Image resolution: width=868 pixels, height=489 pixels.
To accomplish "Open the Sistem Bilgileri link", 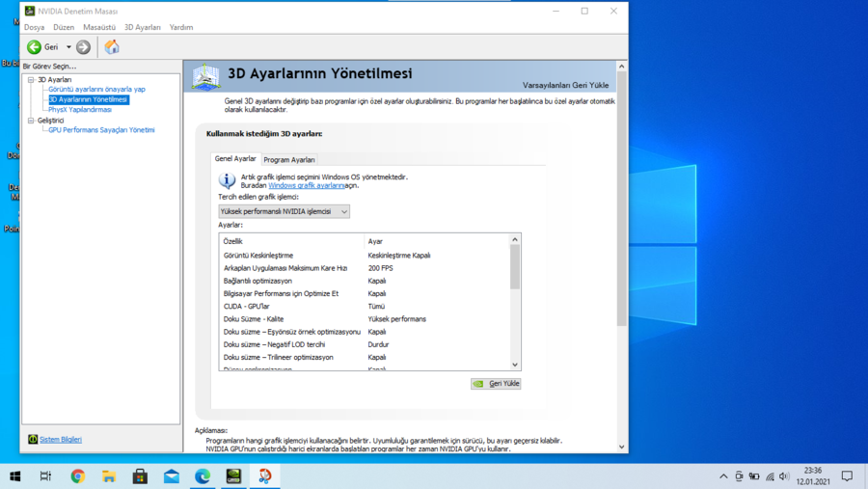I will click(x=60, y=439).
